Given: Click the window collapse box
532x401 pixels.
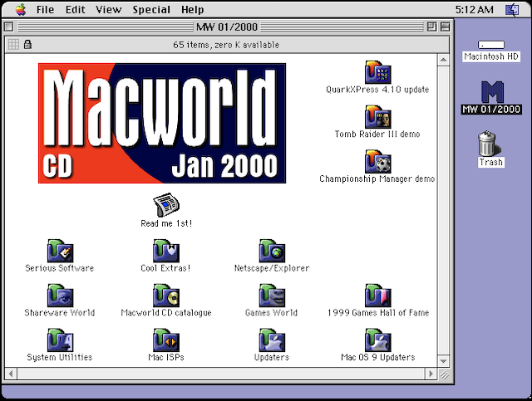Looking at the screenshot, I should (445, 27).
